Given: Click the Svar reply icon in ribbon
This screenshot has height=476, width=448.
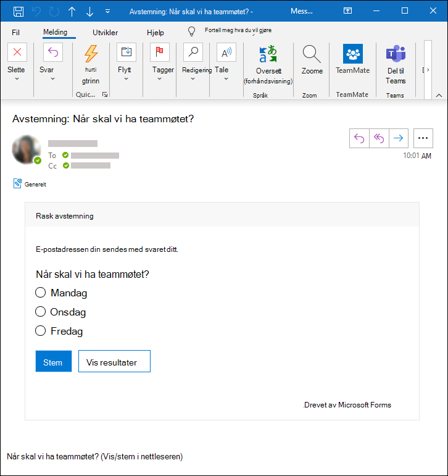Looking at the screenshot, I should (53, 52).
